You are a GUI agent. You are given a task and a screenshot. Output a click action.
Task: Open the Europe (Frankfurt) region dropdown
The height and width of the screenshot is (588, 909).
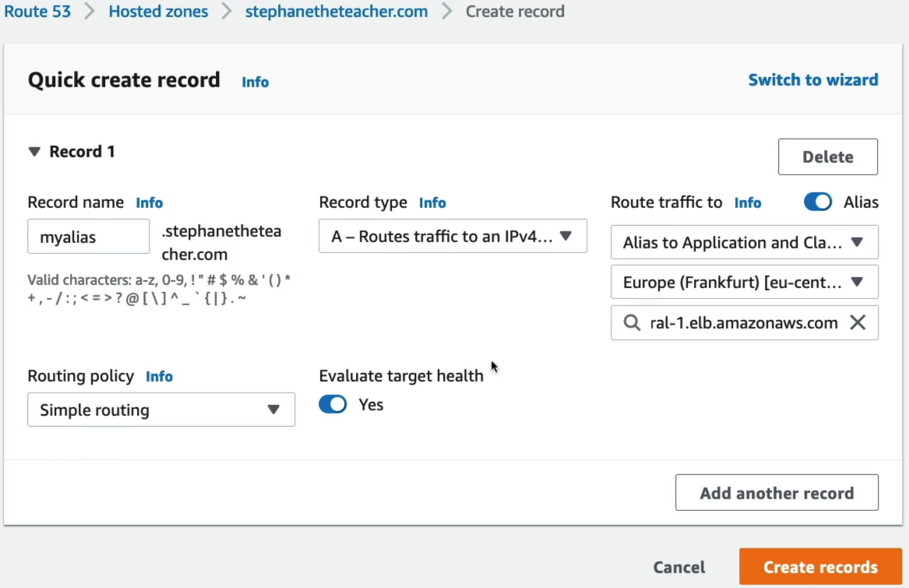tap(745, 283)
